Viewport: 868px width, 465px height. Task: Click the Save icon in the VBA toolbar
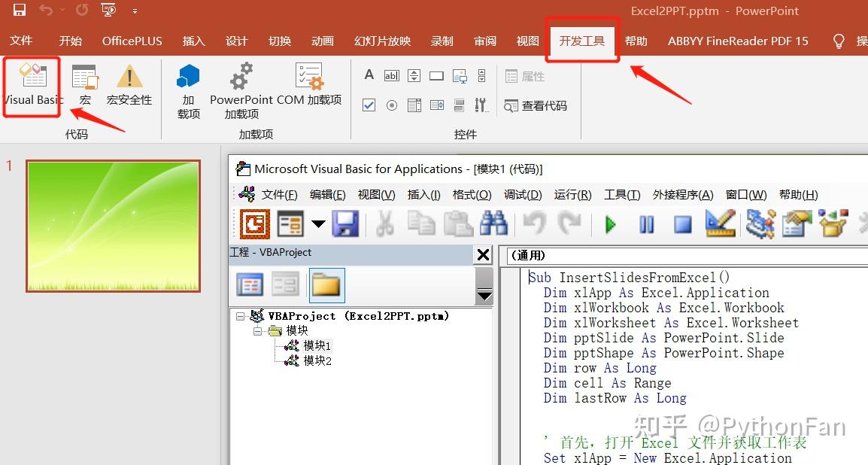click(x=345, y=223)
